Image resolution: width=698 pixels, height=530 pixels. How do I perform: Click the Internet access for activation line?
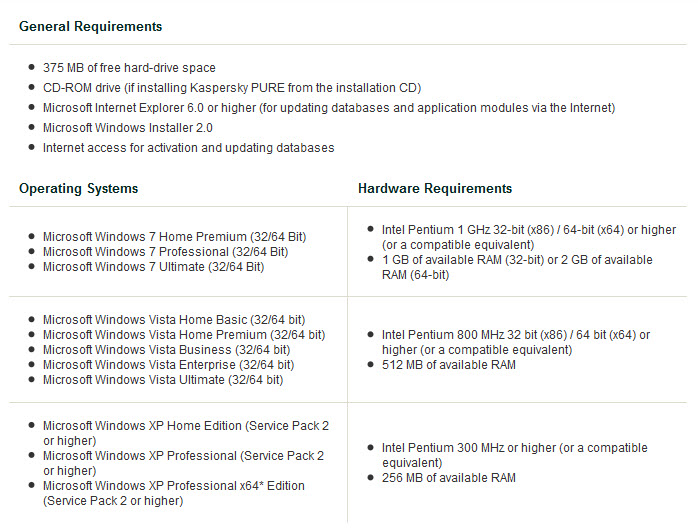click(188, 148)
